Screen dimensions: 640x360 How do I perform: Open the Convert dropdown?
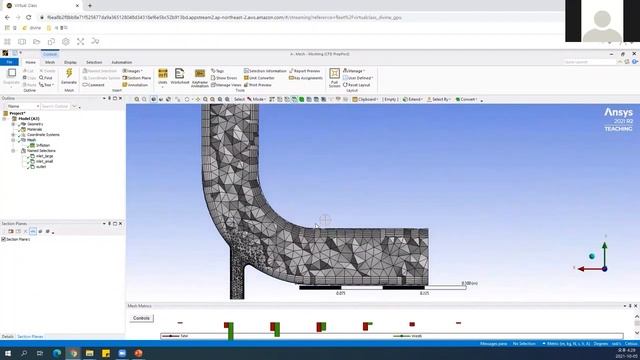(467, 99)
